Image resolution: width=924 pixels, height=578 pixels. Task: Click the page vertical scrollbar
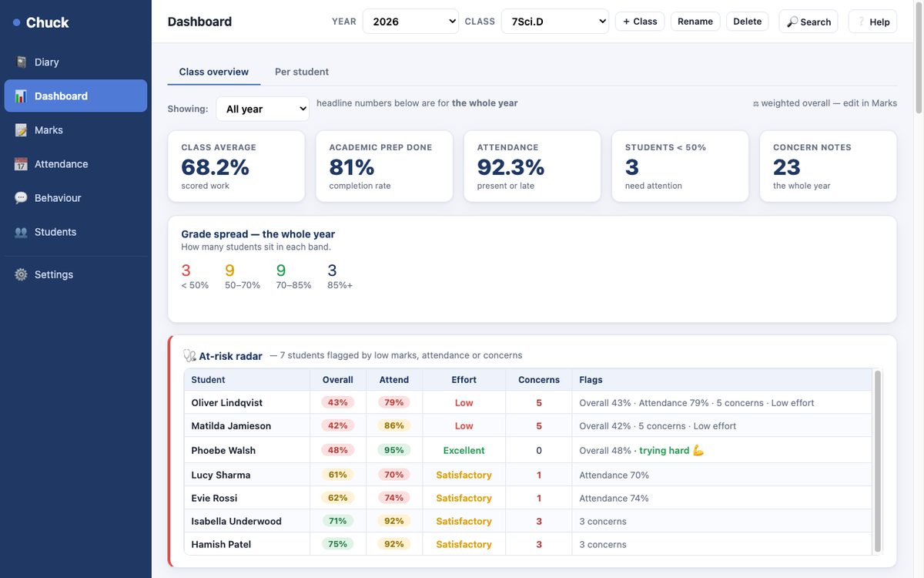(919, 58)
